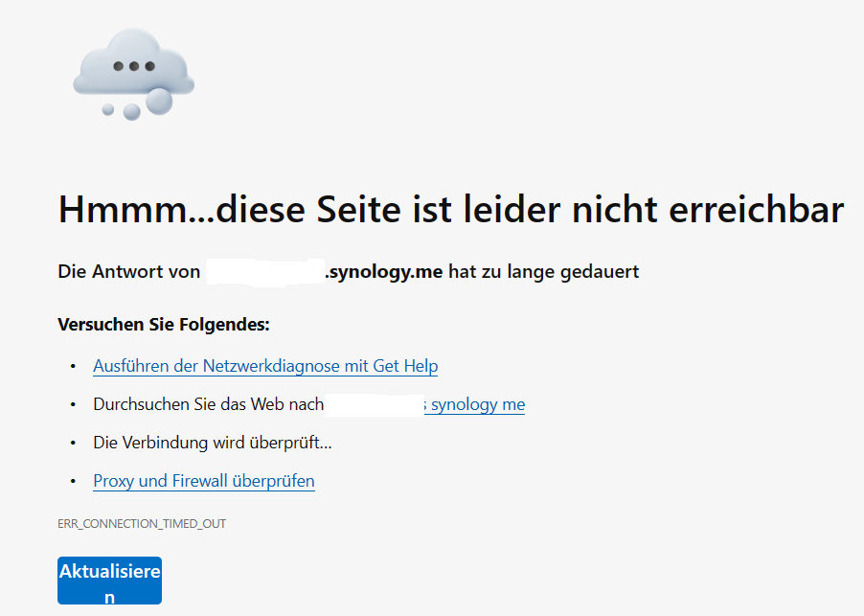Screen dimensions: 864x616
Task: Click the text 'hat zu lange gedauert'
Action: [544, 272]
